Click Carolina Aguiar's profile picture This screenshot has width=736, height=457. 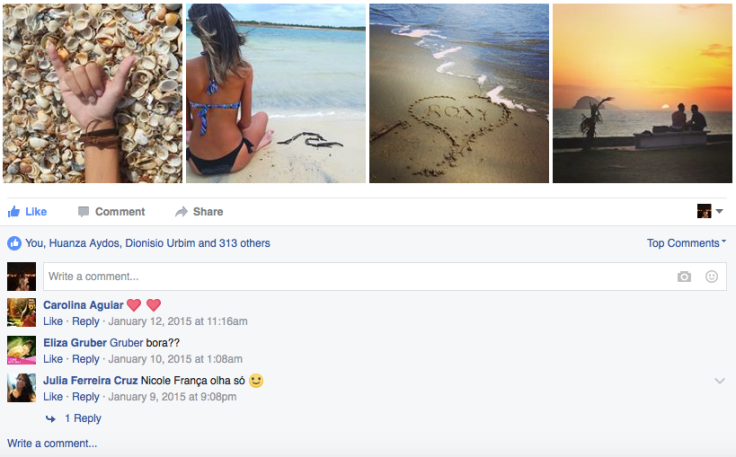tap(21, 312)
